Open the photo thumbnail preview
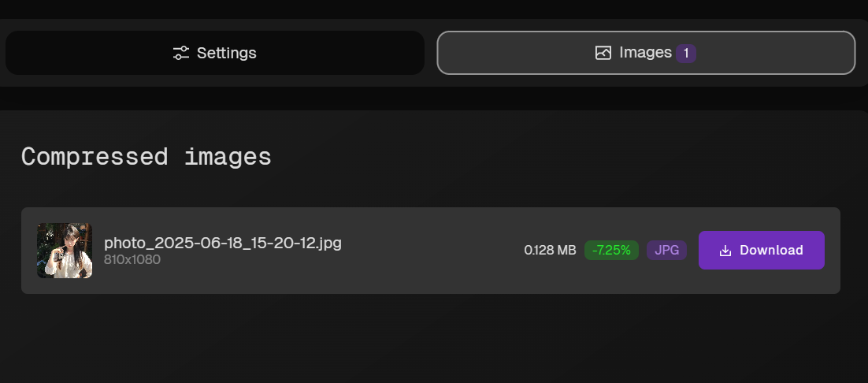This screenshot has width=868, height=383. tap(65, 251)
